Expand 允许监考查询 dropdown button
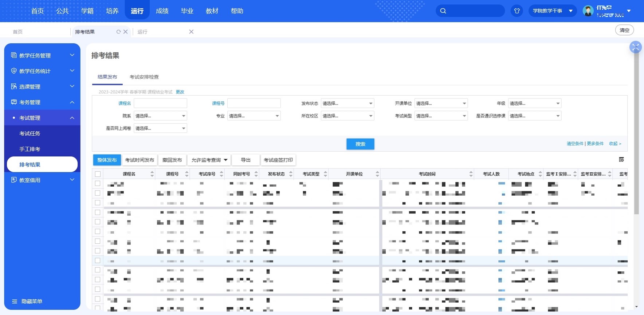 tap(209, 160)
